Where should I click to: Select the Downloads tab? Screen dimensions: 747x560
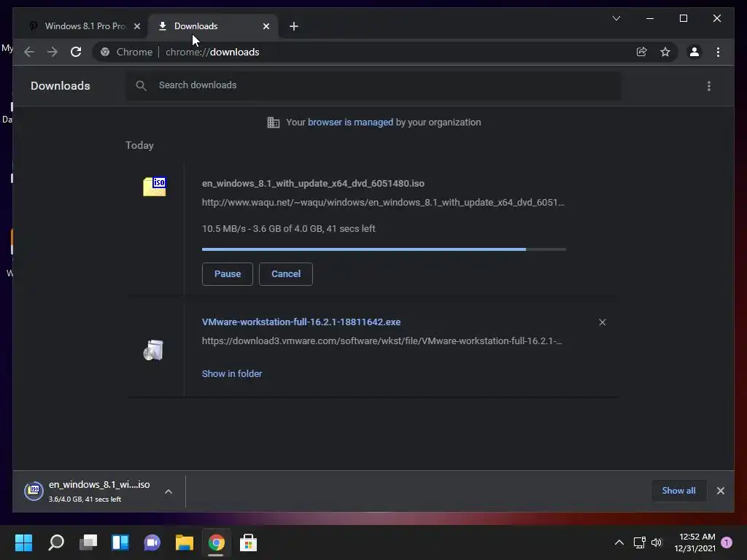point(212,26)
